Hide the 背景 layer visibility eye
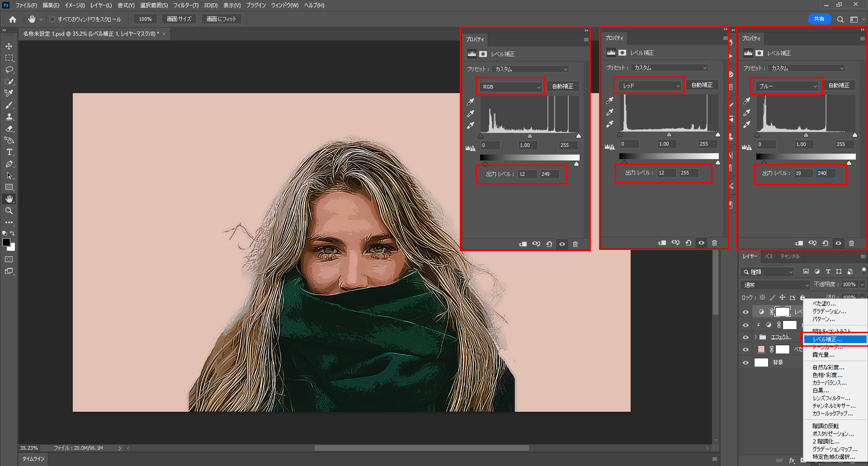 pos(745,362)
